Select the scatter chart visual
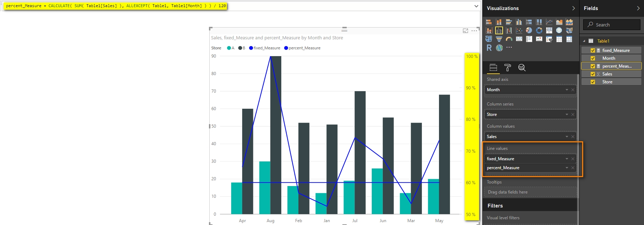 (x=519, y=30)
